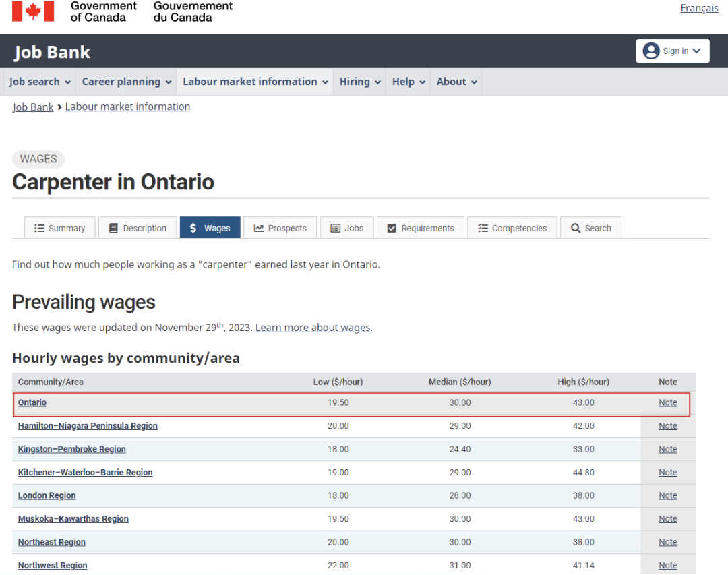
Task: Expand the About menu
Action: pyautogui.click(x=456, y=82)
